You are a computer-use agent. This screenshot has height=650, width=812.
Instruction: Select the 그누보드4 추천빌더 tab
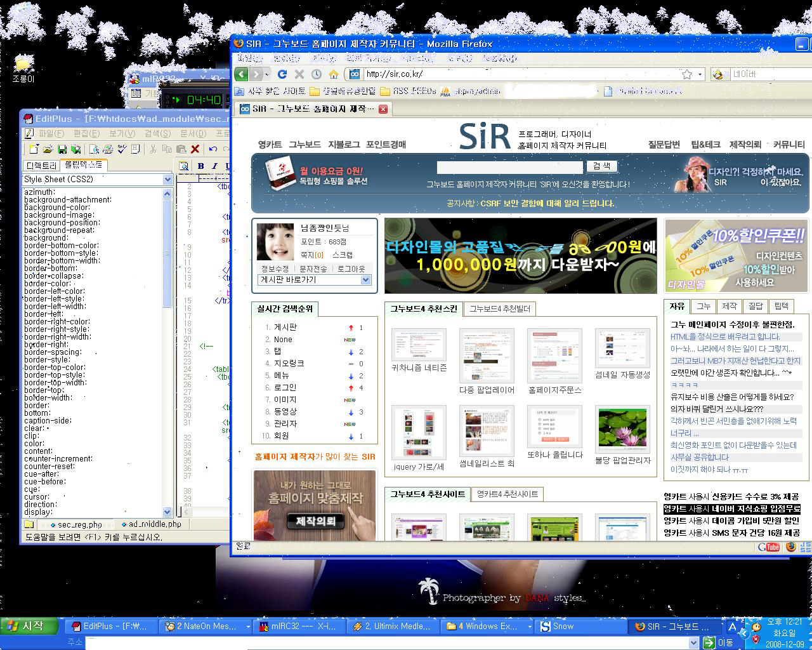(499, 308)
